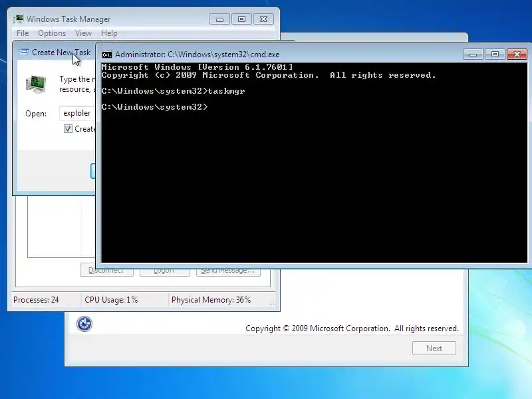Open the Help menu in Task Manager

tap(109, 33)
